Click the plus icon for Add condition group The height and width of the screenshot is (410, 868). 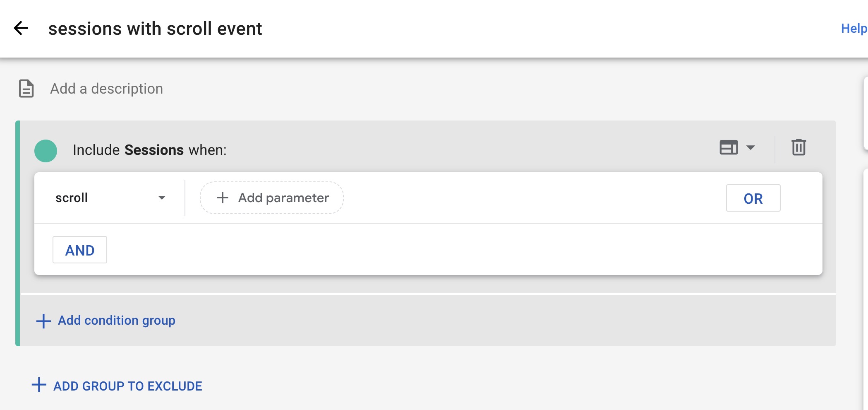pyautogui.click(x=43, y=321)
